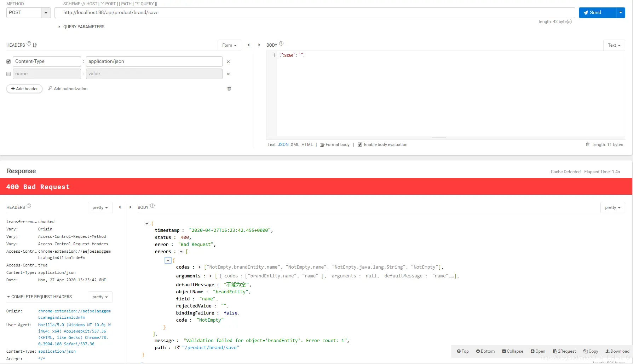This screenshot has width=633, height=364.
Task: Click the request body resize handle
Action: [x=439, y=137]
